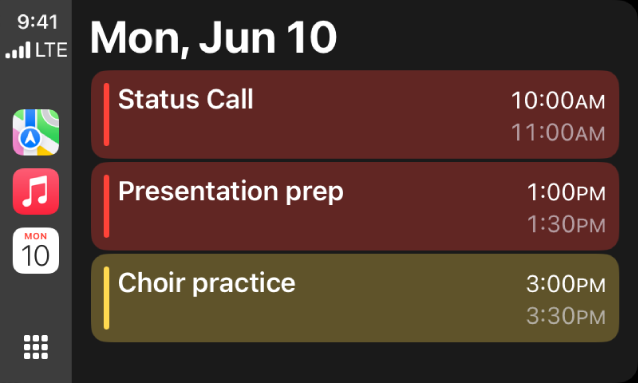638x384 pixels.
Task: Tap the 11:00AM end time
Action: pyautogui.click(x=558, y=133)
